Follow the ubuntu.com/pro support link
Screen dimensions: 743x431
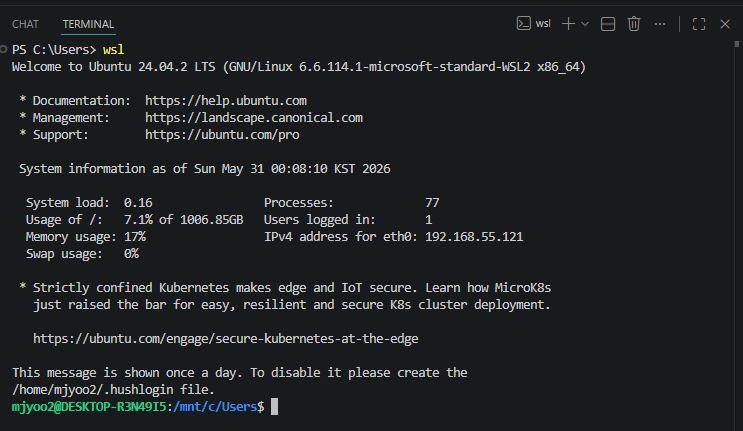[x=222, y=135]
